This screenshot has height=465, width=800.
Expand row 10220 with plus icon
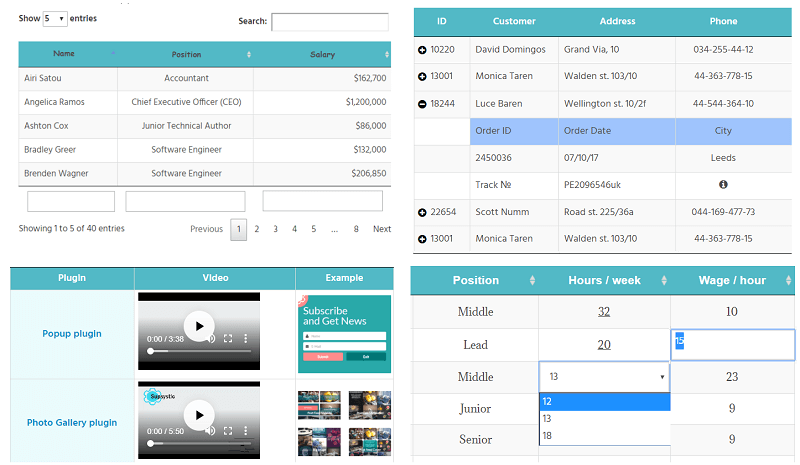(x=422, y=50)
